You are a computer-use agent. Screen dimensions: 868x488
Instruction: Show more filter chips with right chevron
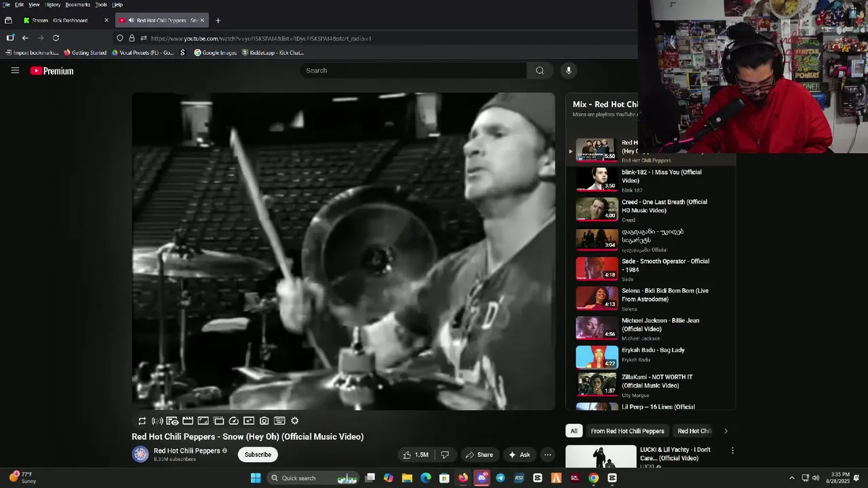(726, 431)
